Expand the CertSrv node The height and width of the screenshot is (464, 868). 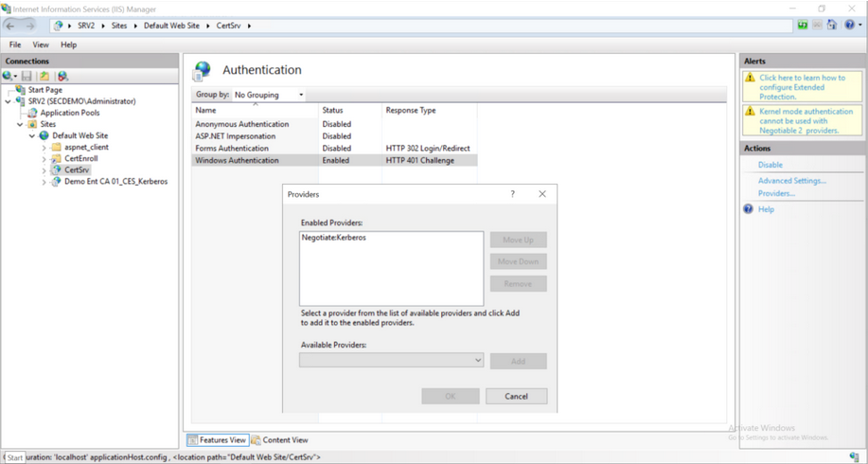44,170
